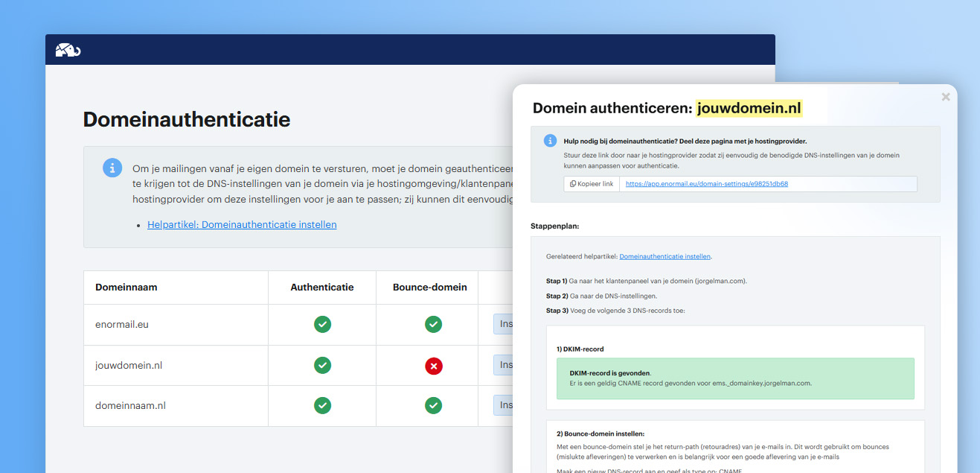
Task: Click the Authenticatie column header
Action: click(x=322, y=288)
